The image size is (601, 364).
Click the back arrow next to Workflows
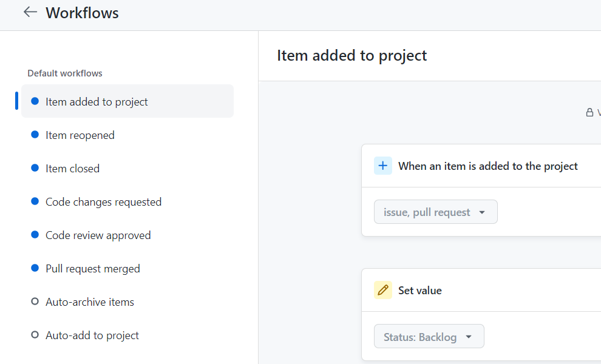point(30,13)
